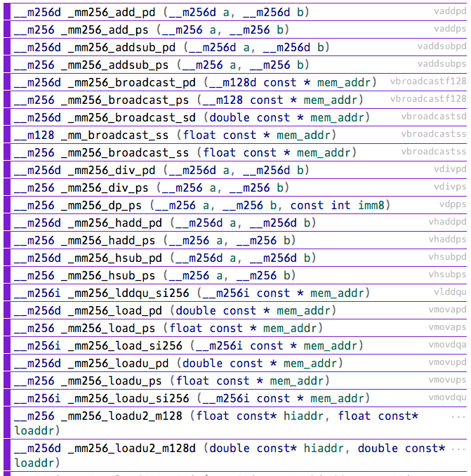Select the _mm256_hsub_pd row
The width and height of the screenshot is (471, 476).
[x=235, y=258]
